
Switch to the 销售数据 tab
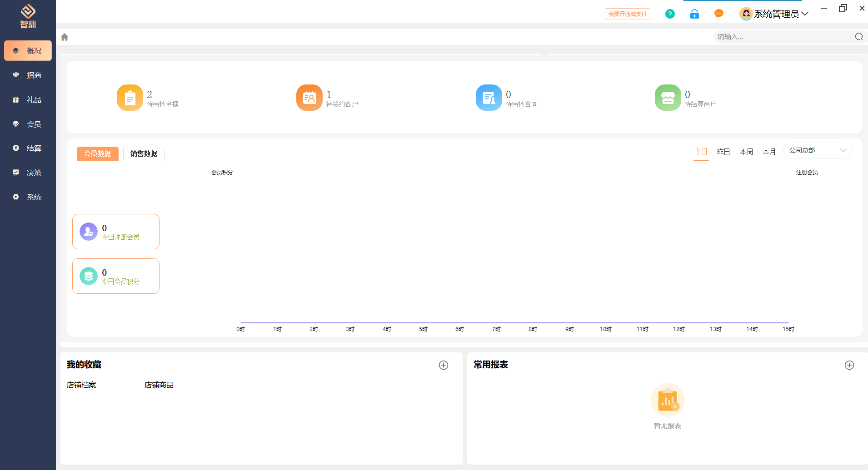coord(144,154)
